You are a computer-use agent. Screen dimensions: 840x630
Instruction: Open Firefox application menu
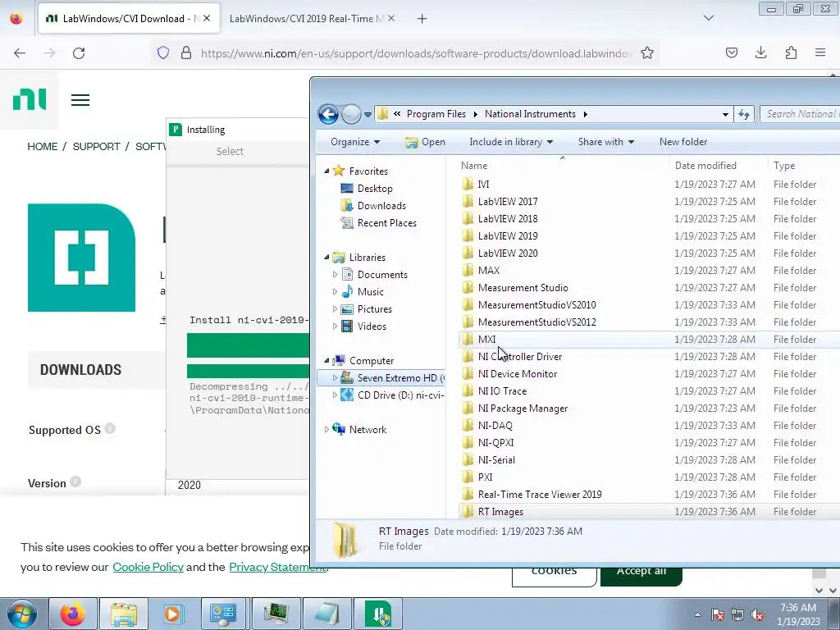(x=820, y=52)
